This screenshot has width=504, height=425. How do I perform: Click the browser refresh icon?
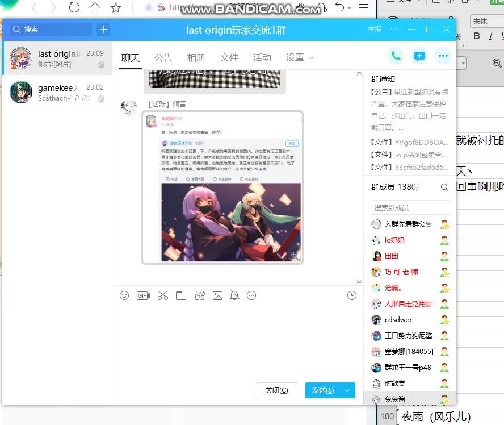(x=74, y=7)
